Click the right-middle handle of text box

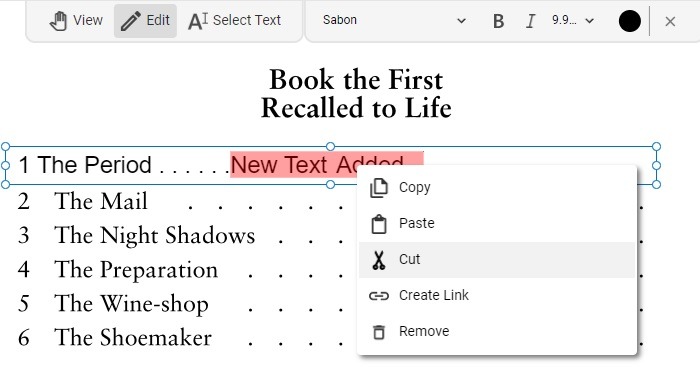coord(656,165)
